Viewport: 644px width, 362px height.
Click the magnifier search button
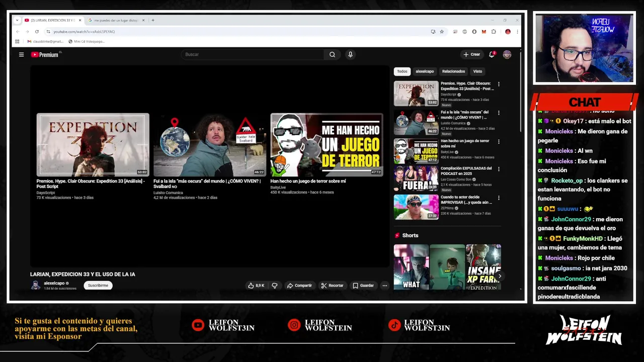pyautogui.click(x=332, y=54)
